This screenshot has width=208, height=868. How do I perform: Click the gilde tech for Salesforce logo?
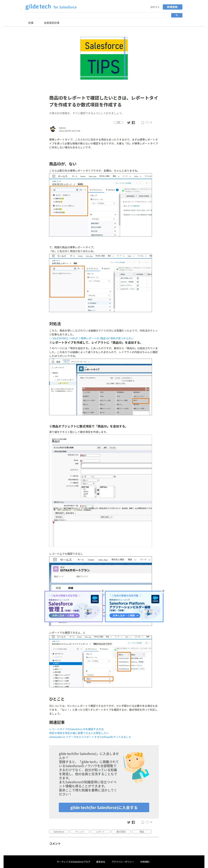point(51,7)
